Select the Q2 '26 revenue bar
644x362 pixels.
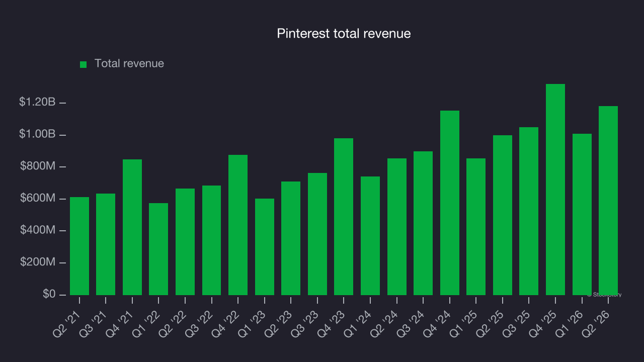click(x=608, y=201)
